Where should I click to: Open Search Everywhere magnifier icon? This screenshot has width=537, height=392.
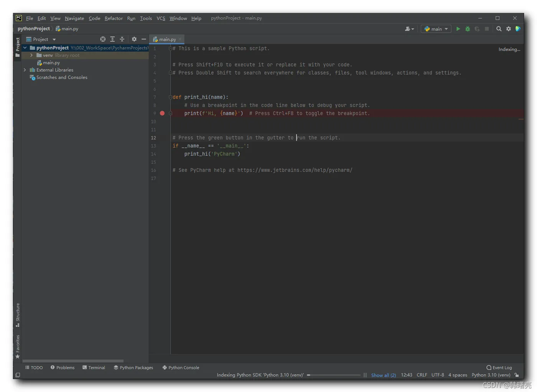499,29
